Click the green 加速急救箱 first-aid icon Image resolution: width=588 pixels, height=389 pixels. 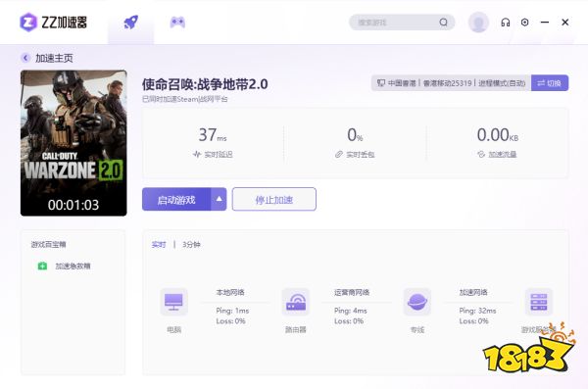(42, 266)
